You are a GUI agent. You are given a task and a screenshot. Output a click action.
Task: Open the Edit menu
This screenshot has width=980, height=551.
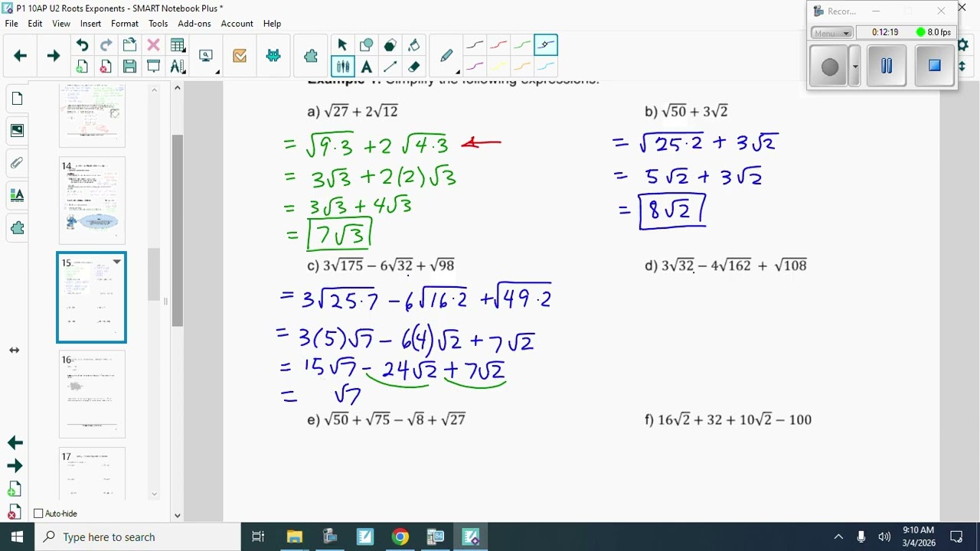click(x=35, y=24)
